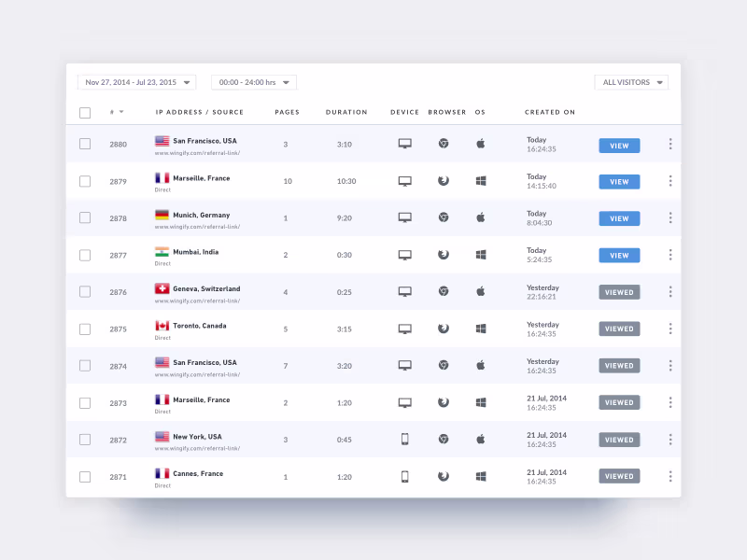Click the IP ADDRESS / SOURCE column header

(x=200, y=112)
